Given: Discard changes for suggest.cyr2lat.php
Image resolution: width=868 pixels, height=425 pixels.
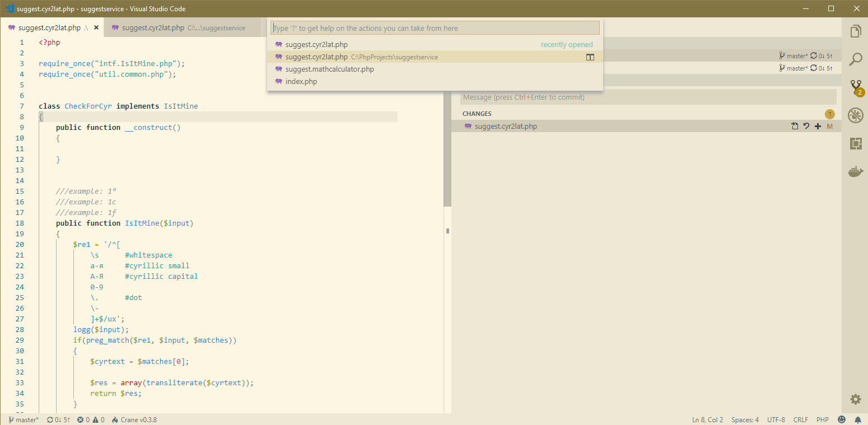Looking at the screenshot, I should (806, 126).
